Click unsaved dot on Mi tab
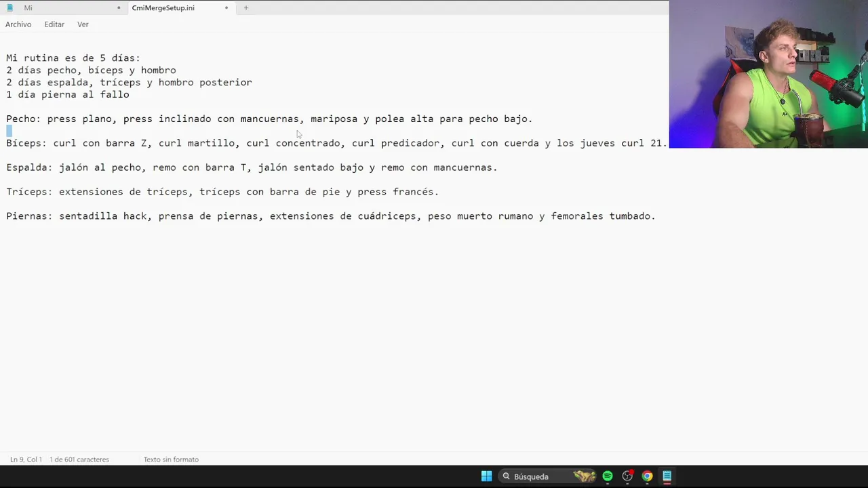Image resolution: width=868 pixels, height=488 pixels. (119, 8)
